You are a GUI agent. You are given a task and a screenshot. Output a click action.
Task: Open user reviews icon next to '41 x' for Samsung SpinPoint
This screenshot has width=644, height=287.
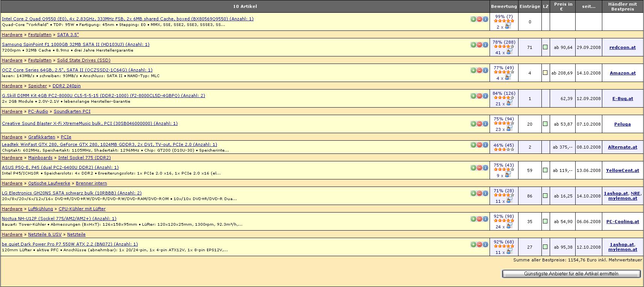point(509,52)
